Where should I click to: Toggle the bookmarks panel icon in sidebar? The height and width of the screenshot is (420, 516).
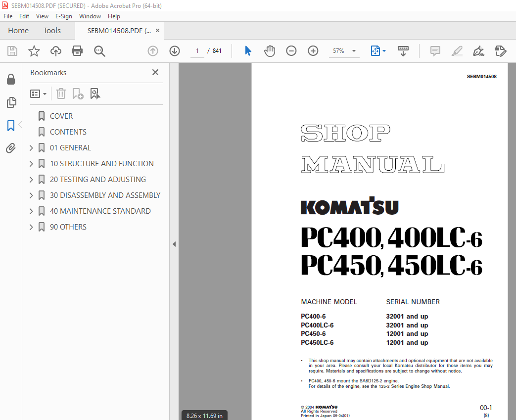(11, 126)
